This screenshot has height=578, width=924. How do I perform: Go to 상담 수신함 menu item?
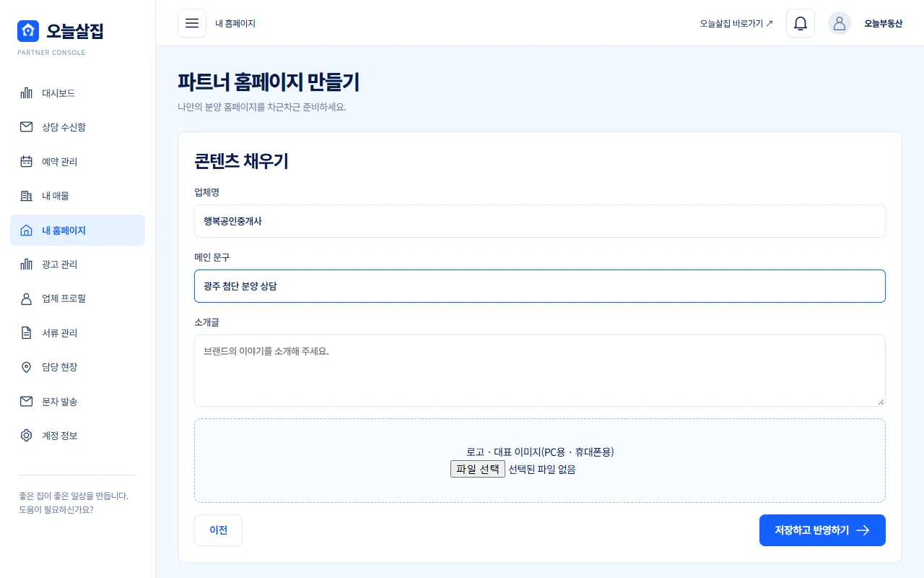[x=77, y=127]
